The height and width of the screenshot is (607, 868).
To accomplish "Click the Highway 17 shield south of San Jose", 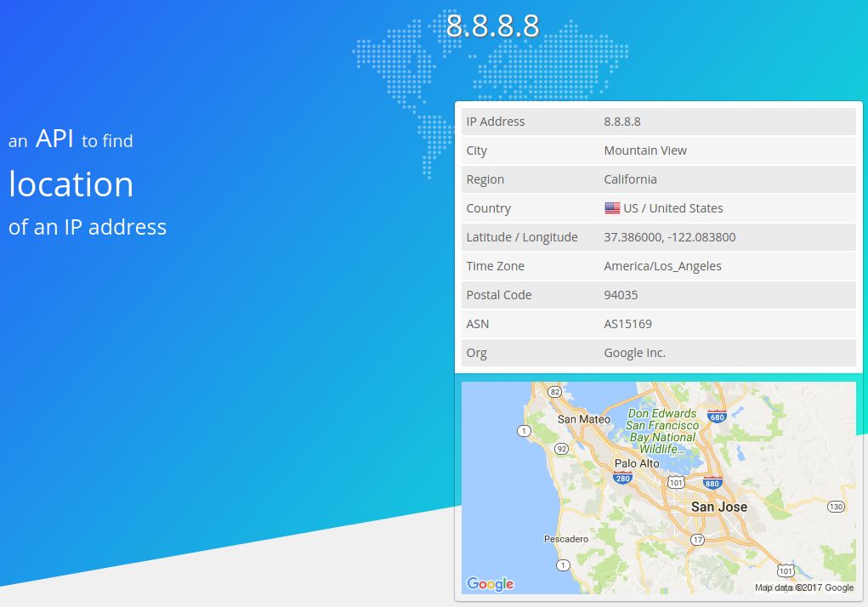I will tap(698, 539).
